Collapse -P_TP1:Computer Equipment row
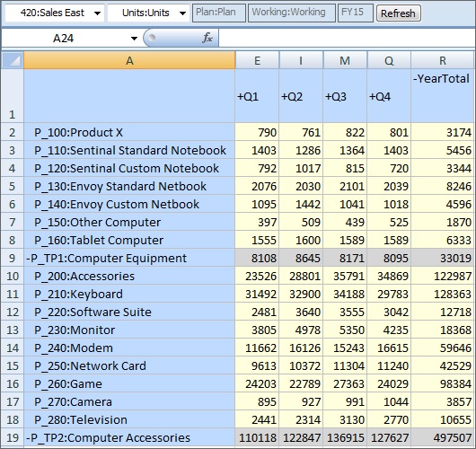476x449 pixels. (x=129, y=258)
